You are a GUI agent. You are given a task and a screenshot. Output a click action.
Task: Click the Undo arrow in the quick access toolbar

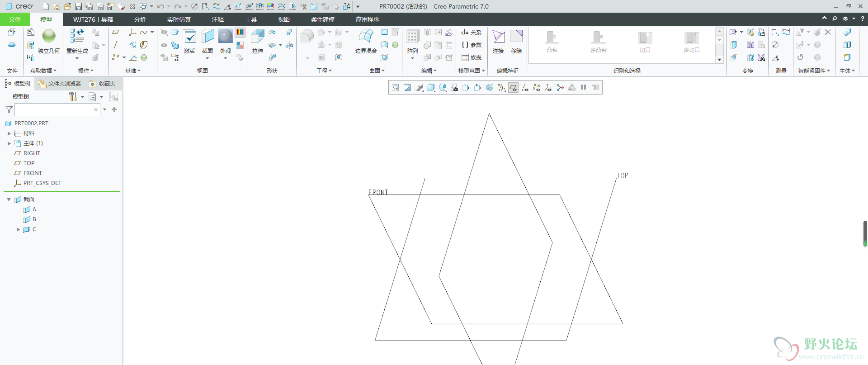tap(160, 6)
